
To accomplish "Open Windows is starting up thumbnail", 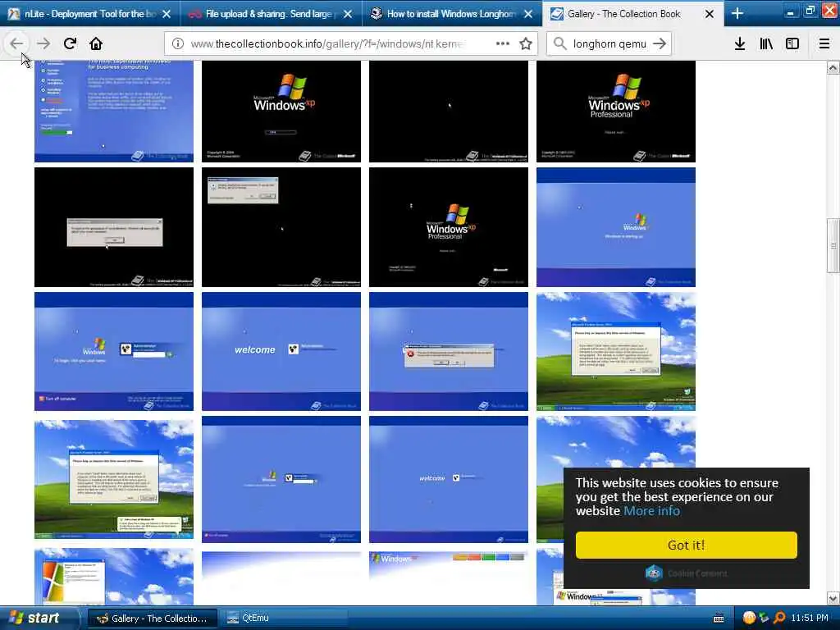I will pyautogui.click(x=616, y=227).
